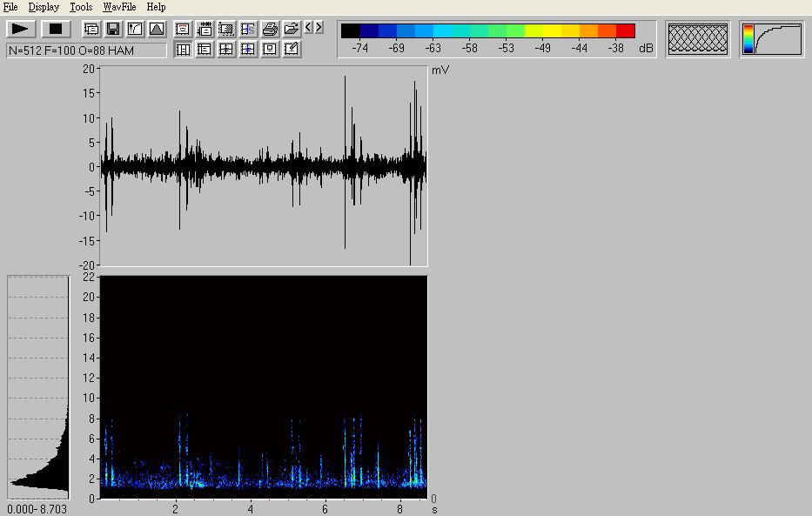Click the crosshatch pattern button
Image resolution: width=812 pixels, height=516 pixels.
(x=697, y=39)
